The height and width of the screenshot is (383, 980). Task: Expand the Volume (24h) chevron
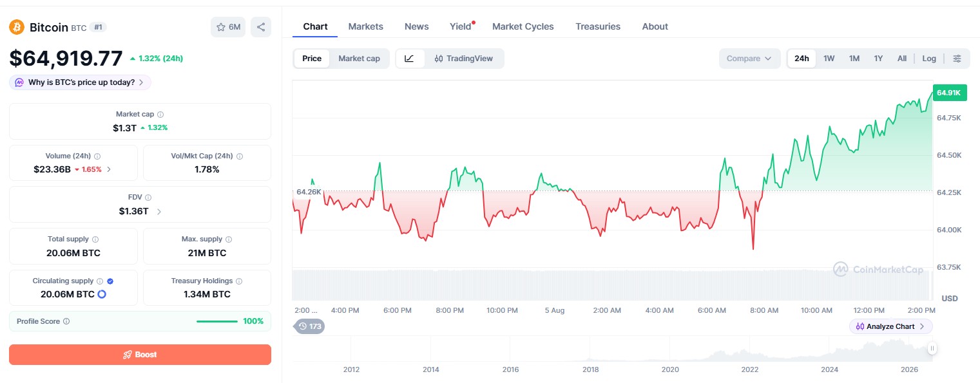pyautogui.click(x=109, y=169)
